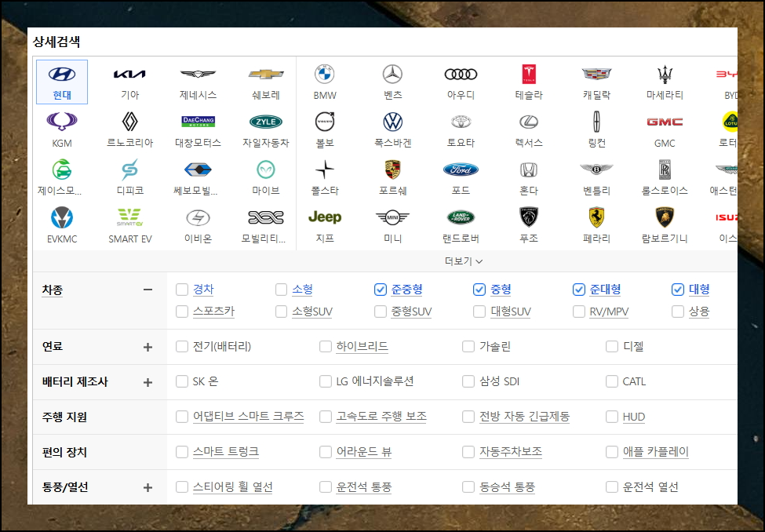The width and height of the screenshot is (765, 532).
Task: Pick the Tesla (테슬라) brand logo
Action: [529, 75]
